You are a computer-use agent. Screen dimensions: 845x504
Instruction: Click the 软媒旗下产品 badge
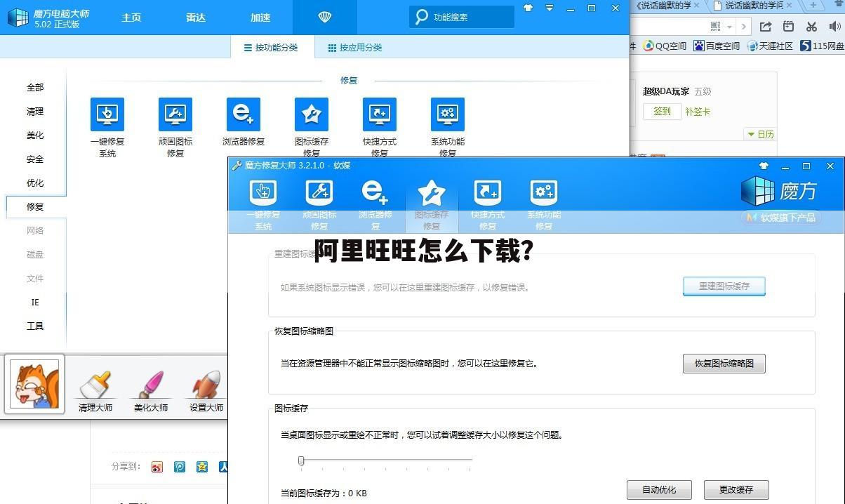[780, 218]
